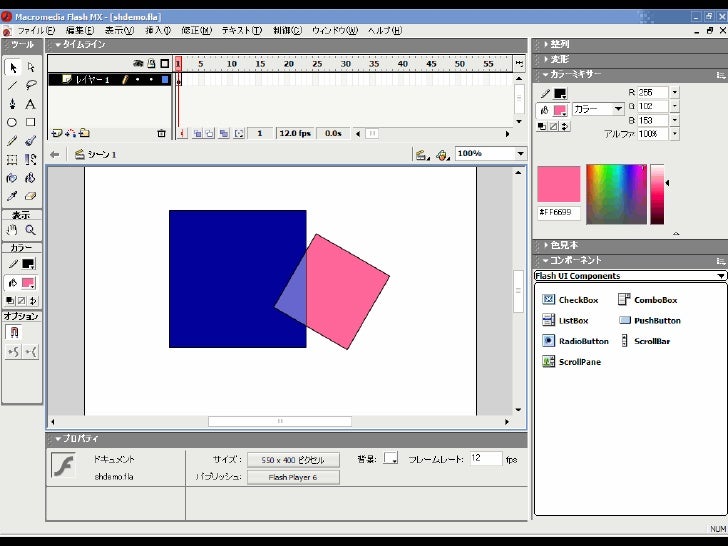Open the ウィンドウ (Window) menu
Image resolution: width=728 pixels, height=546 pixels.
[x=334, y=31]
